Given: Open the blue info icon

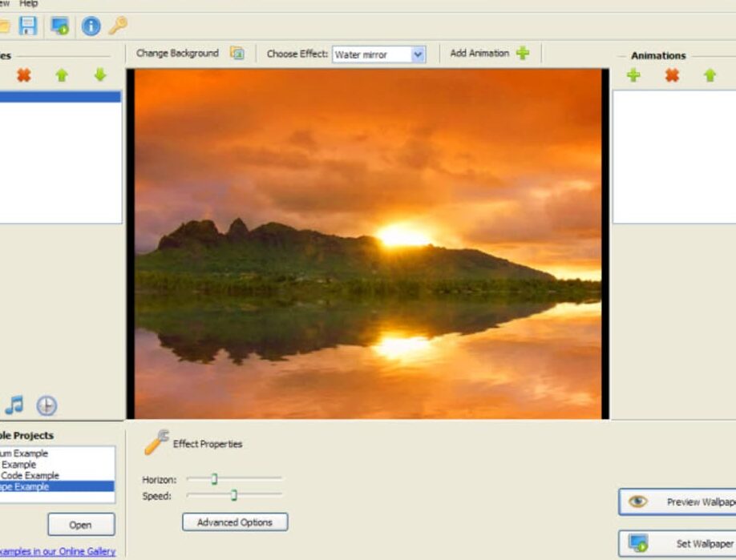Looking at the screenshot, I should [91, 26].
